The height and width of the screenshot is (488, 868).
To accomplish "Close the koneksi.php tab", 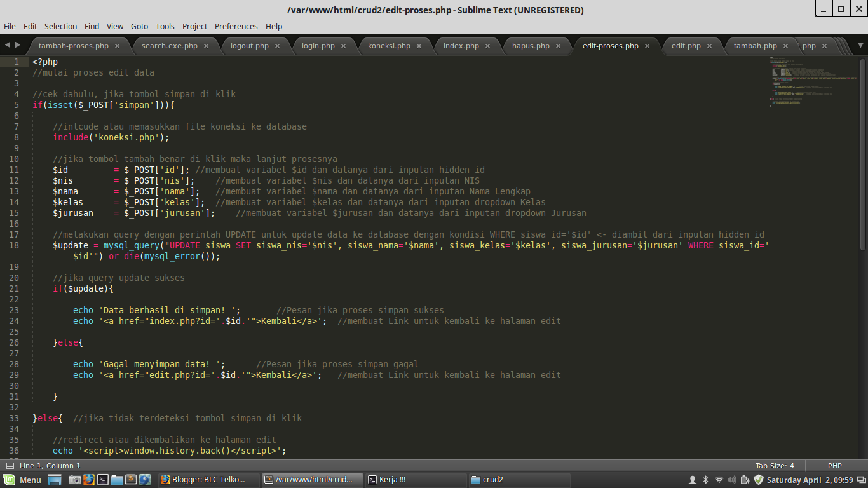I will tap(419, 46).
